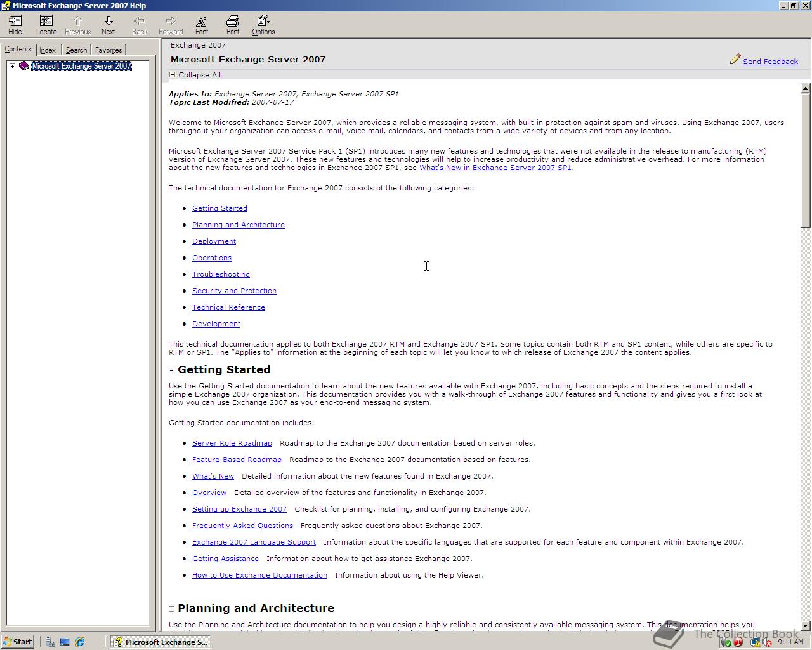Screen dimensions: 812x650
Task: Open the What's New link
Action: pos(213,476)
